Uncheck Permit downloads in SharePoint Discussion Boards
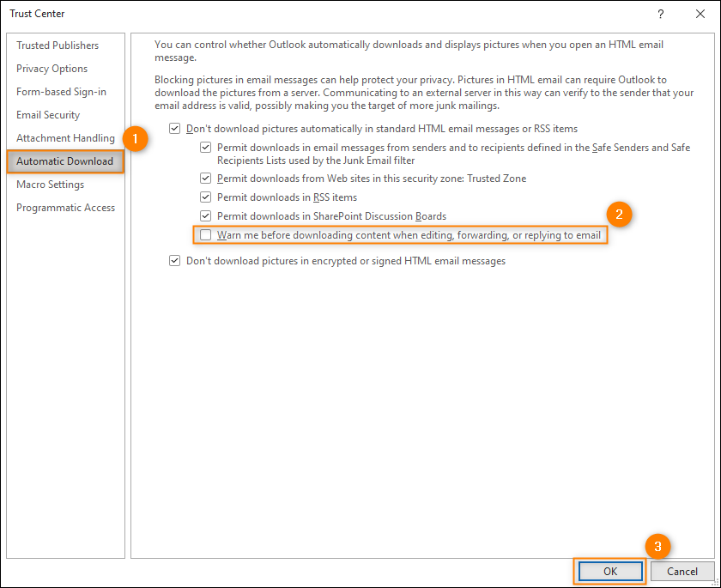 205,216
